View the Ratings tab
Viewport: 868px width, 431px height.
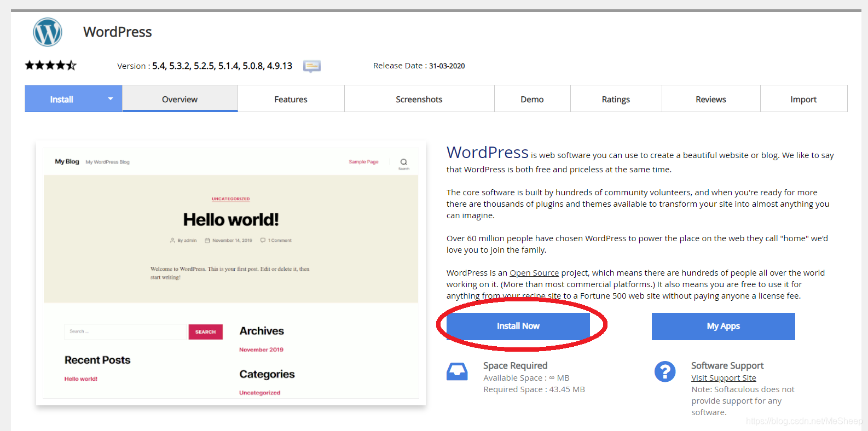pos(616,99)
